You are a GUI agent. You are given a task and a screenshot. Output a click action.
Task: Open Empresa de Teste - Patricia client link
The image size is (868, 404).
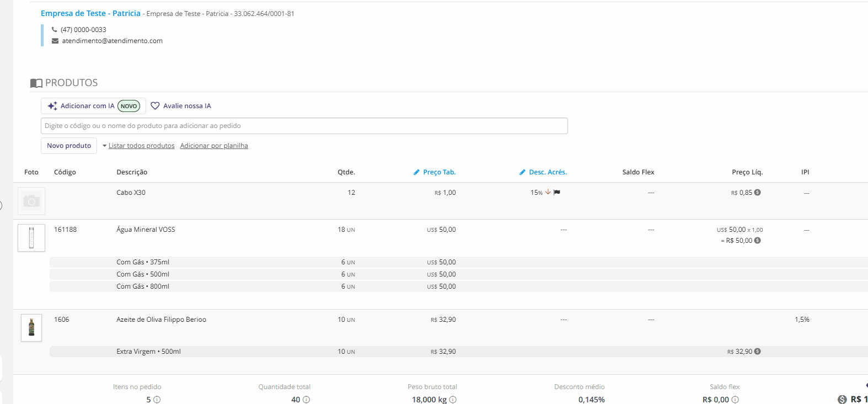(90, 13)
